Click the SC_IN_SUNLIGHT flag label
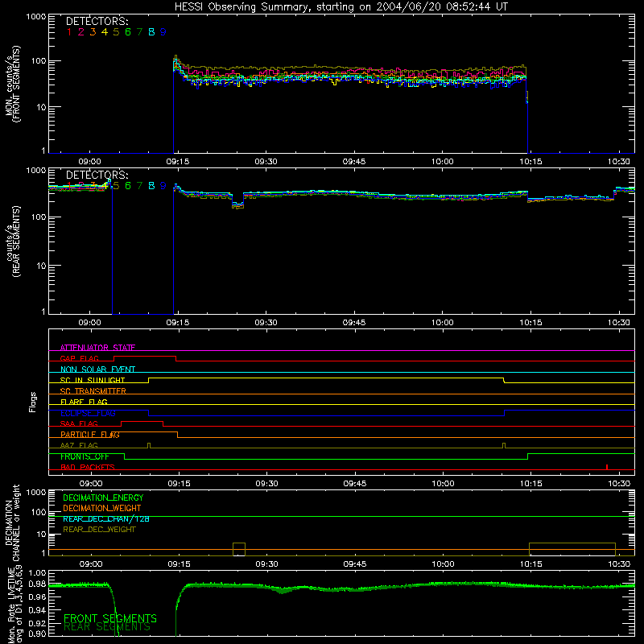This screenshot has height=644, width=644. 93,380
